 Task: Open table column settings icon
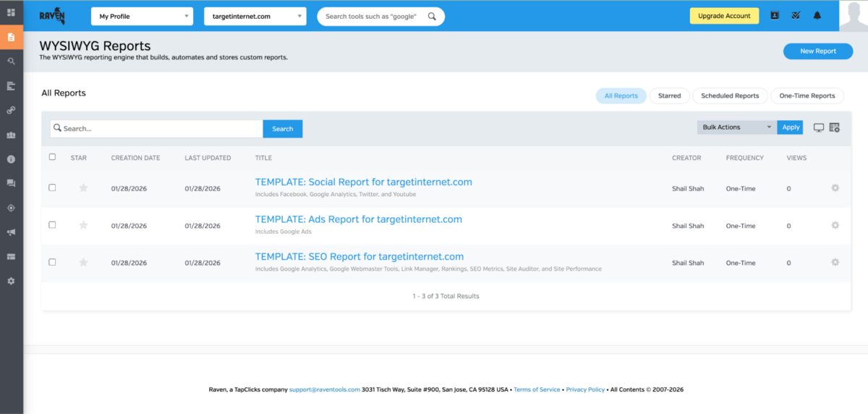(x=834, y=127)
